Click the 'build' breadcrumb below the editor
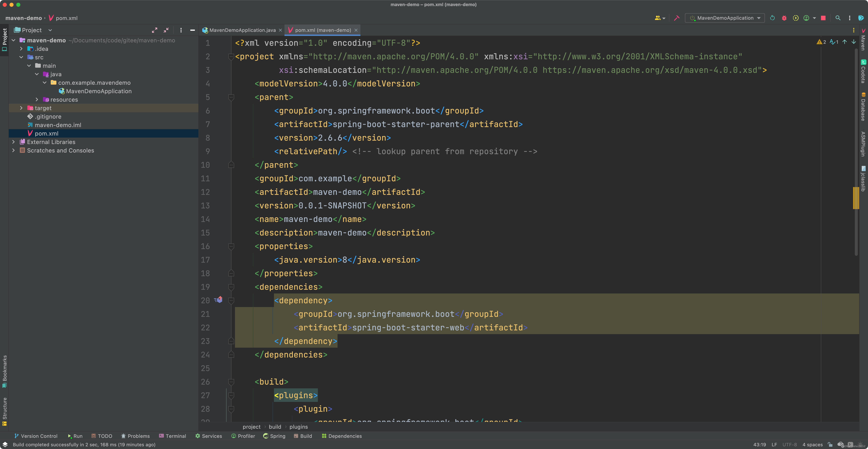Viewport: 868px width, 449px height. coord(275,427)
